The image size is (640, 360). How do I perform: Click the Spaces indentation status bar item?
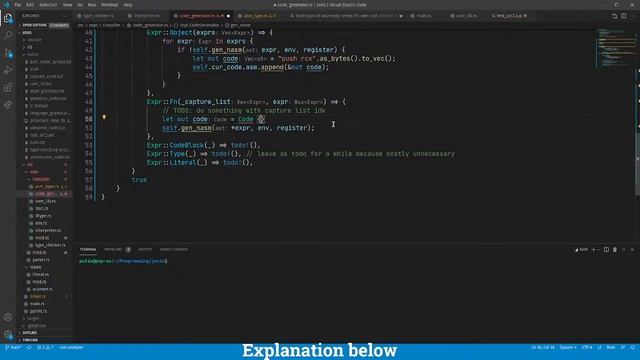568,347
